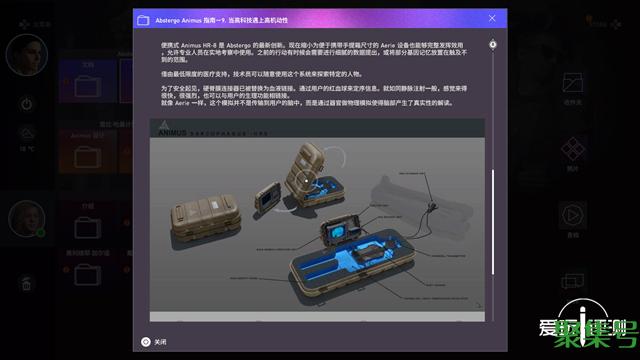Screen dimensions: 640x360
Task: Click the top-left corner menu icon
Action: click(24, 24)
